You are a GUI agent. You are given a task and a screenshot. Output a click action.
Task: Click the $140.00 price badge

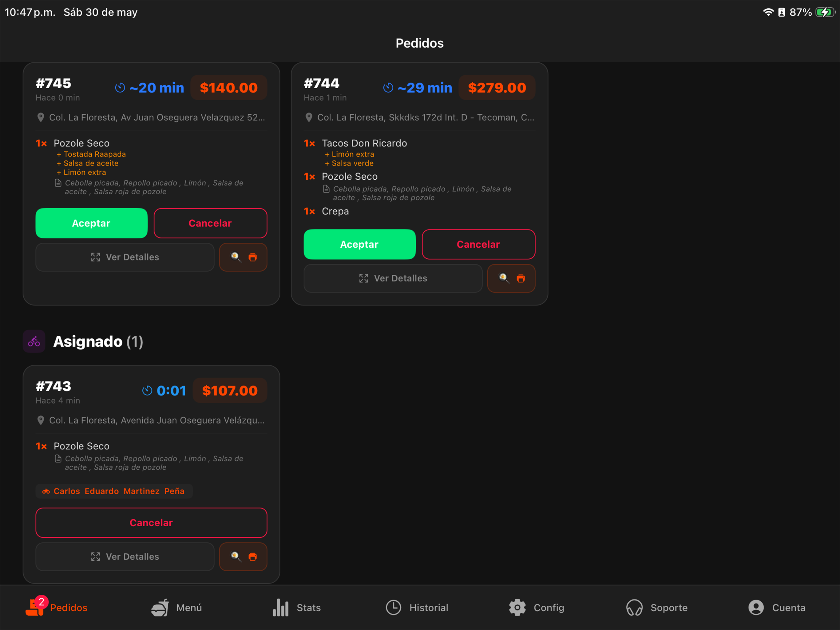tap(229, 88)
